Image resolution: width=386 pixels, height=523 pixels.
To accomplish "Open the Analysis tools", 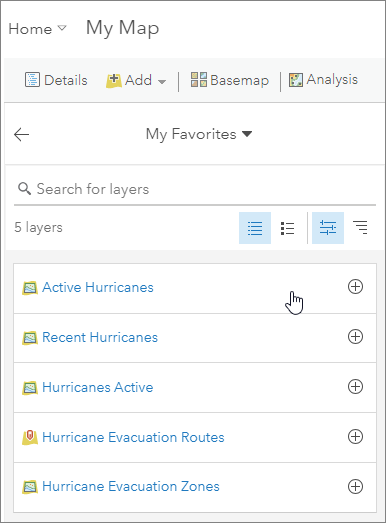I will click(x=323, y=80).
